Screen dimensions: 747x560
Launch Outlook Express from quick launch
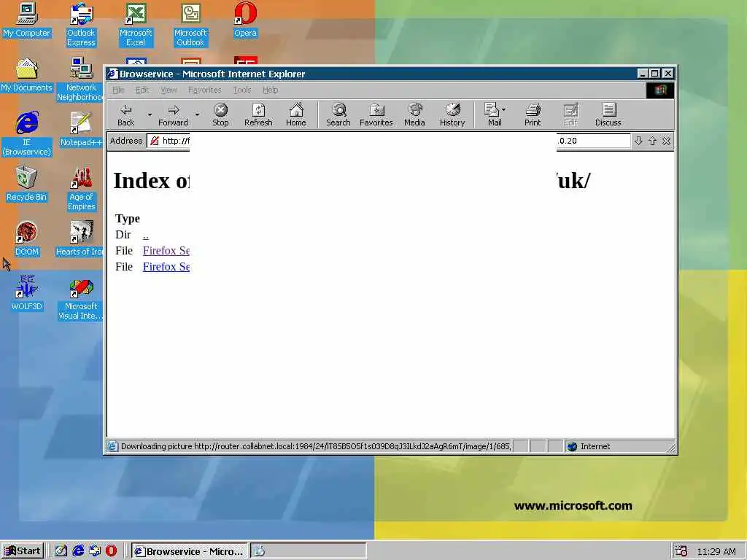click(95, 551)
